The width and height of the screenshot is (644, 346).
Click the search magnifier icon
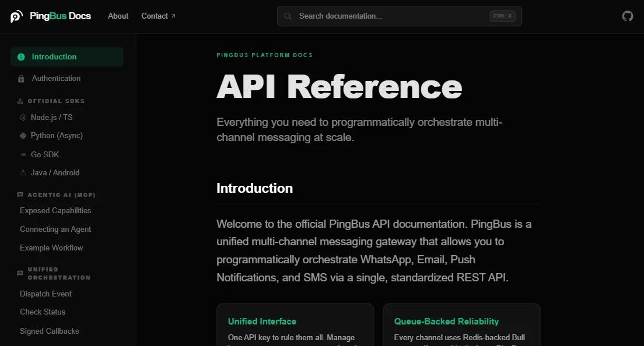click(288, 16)
